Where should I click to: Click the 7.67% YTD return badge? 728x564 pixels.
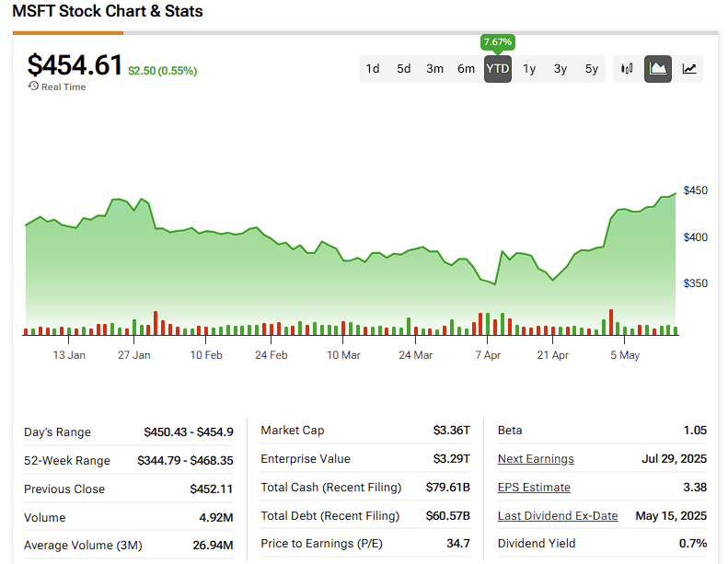point(498,41)
